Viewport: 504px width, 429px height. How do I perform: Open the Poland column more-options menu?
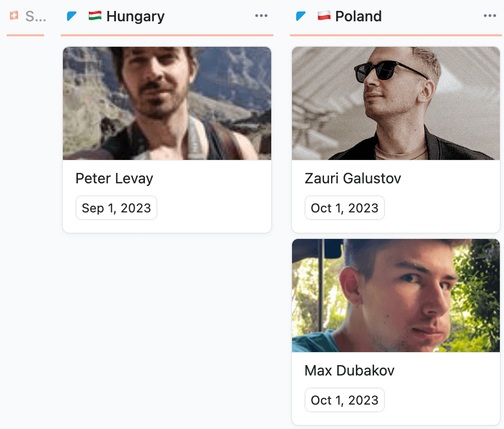[x=490, y=16]
